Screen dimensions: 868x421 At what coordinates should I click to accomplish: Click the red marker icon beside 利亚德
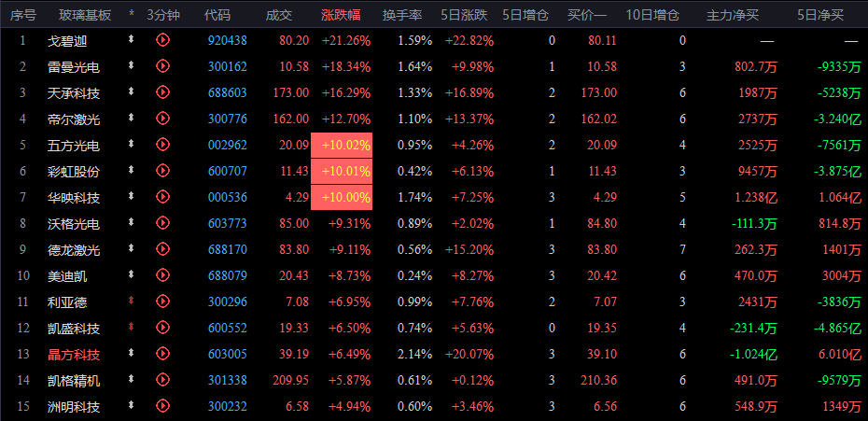coord(132,301)
